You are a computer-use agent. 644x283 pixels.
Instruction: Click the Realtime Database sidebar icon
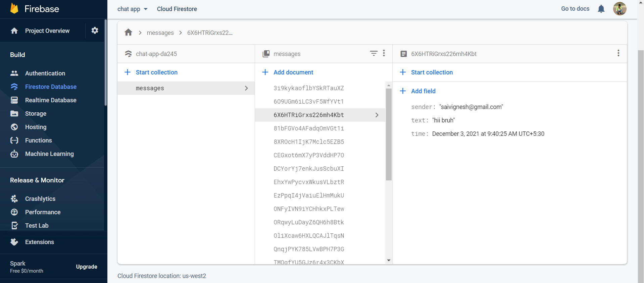point(14,100)
